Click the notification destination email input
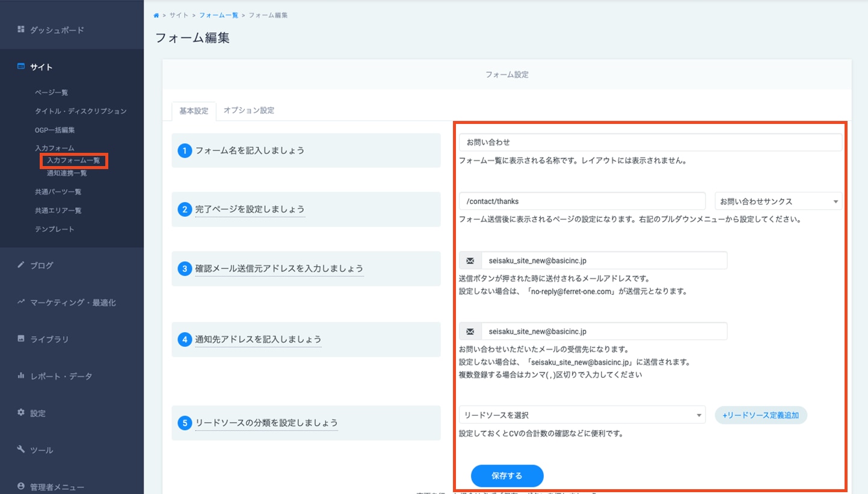The width and height of the screenshot is (868, 494). (605, 332)
